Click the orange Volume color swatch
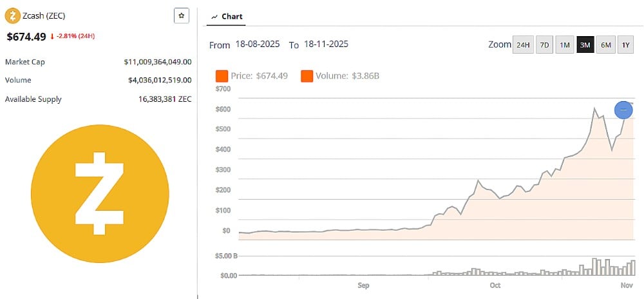The height and width of the screenshot is (299, 644). click(307, 76)
